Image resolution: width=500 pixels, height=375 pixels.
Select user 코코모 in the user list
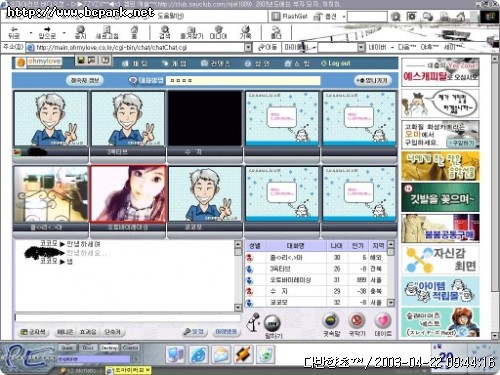[x=316, y=302]
